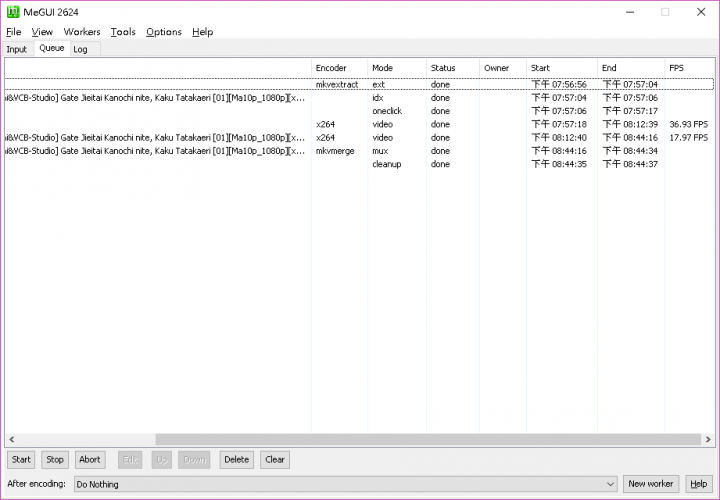Select the x264 job with 36.93 FPS
The height and width of the screenshot is (500, 720).
tap(359, 124)
